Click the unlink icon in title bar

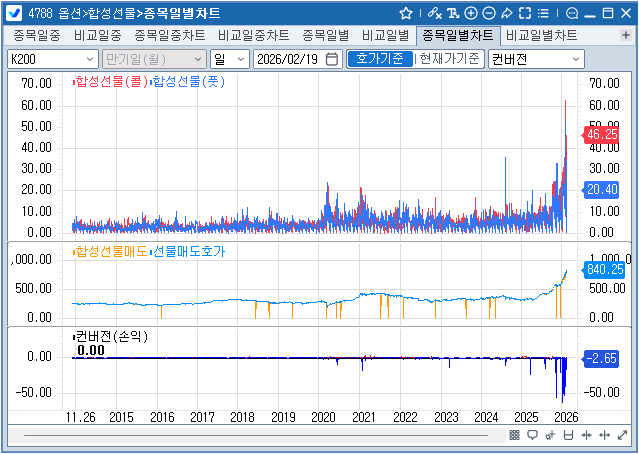pyautogui.click(x=433, y=13)
